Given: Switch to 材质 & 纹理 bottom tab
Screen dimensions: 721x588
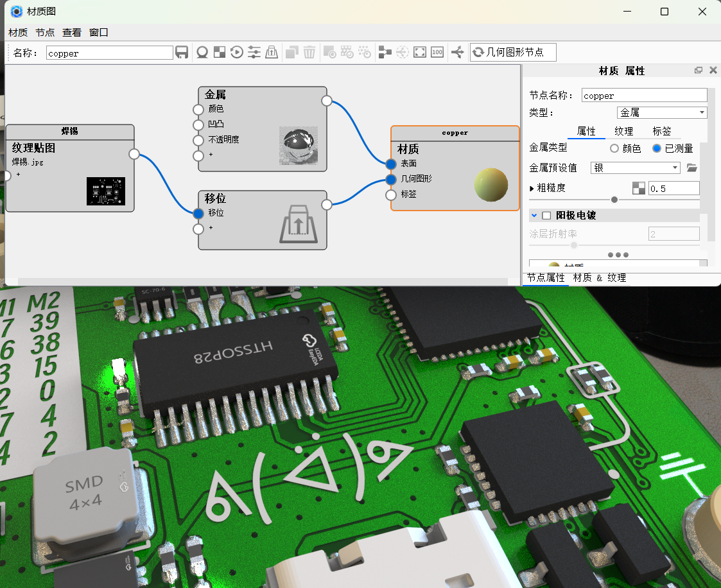Looking at the screenshot, I should (x=599, y=278).
